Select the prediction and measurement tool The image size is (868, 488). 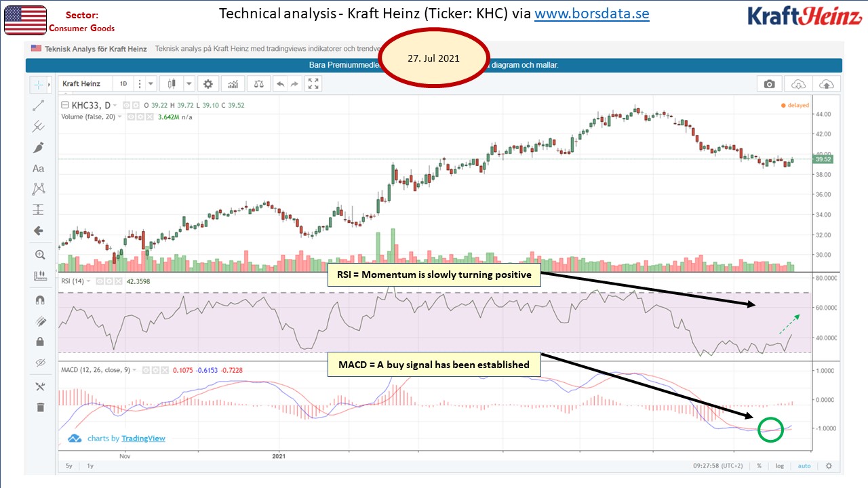pos(39,209)
